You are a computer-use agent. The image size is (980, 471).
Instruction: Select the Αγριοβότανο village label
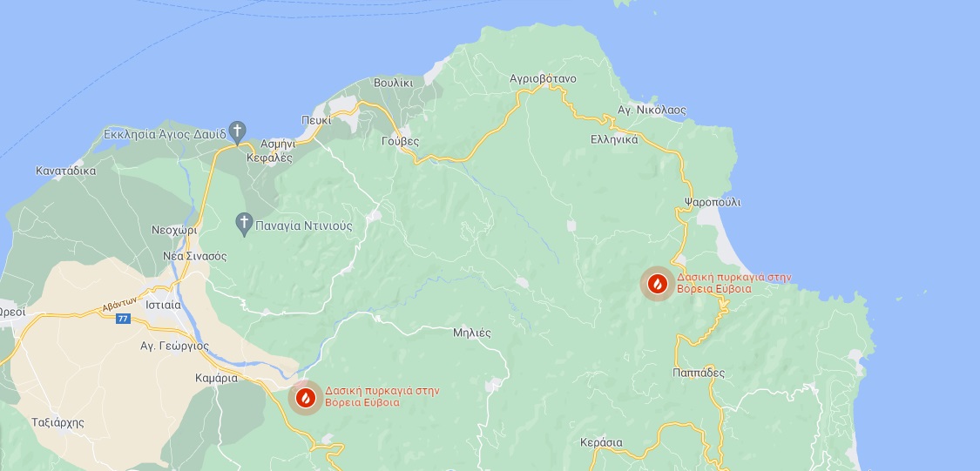(543, 78)
